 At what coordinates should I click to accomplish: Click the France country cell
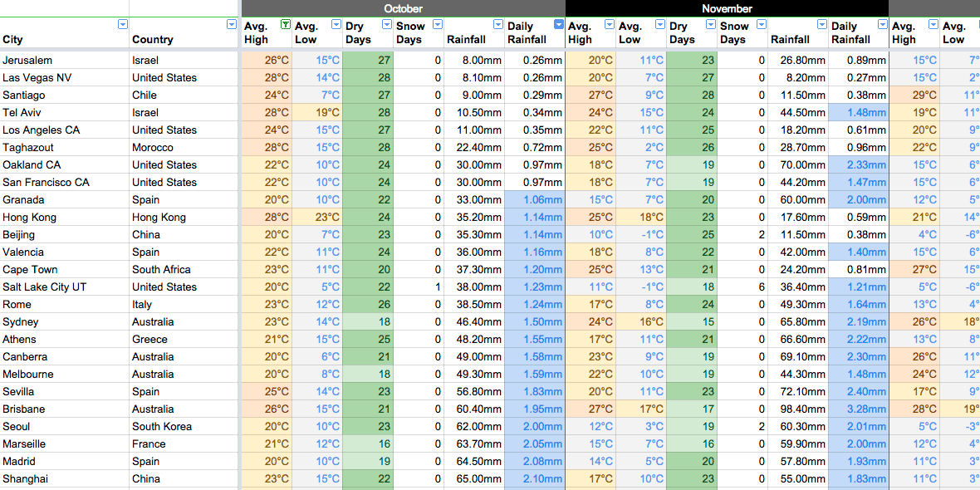pos(184,444)
